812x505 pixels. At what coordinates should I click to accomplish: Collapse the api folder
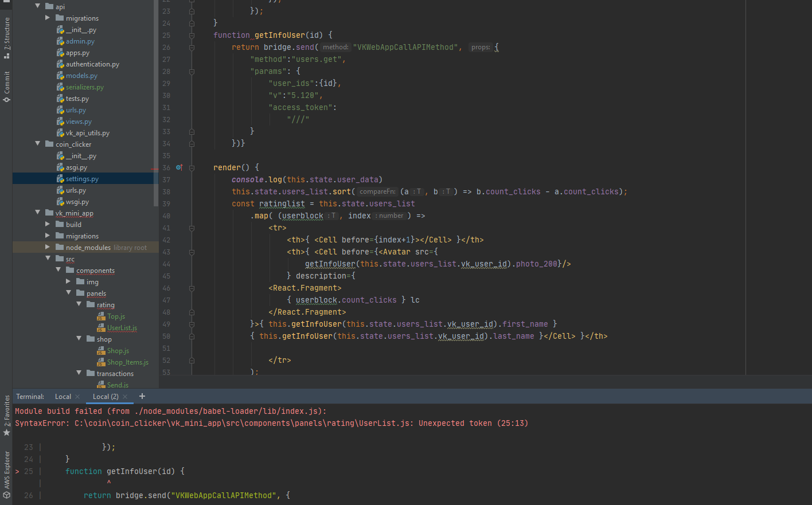click(x=38, y=6)
